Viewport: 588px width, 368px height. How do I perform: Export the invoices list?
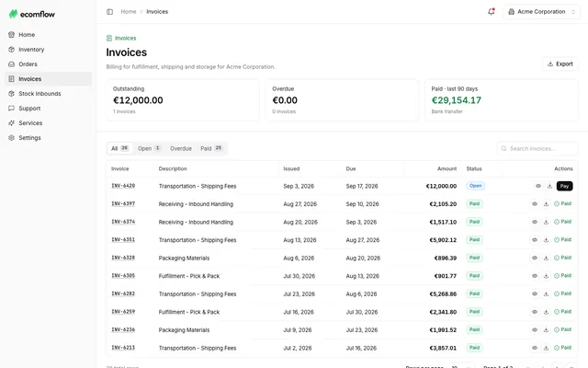560,63
